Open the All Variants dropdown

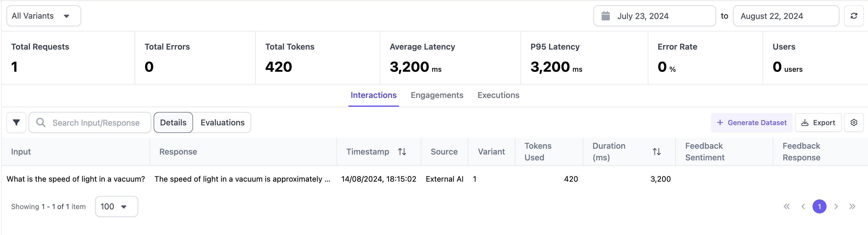44,16
